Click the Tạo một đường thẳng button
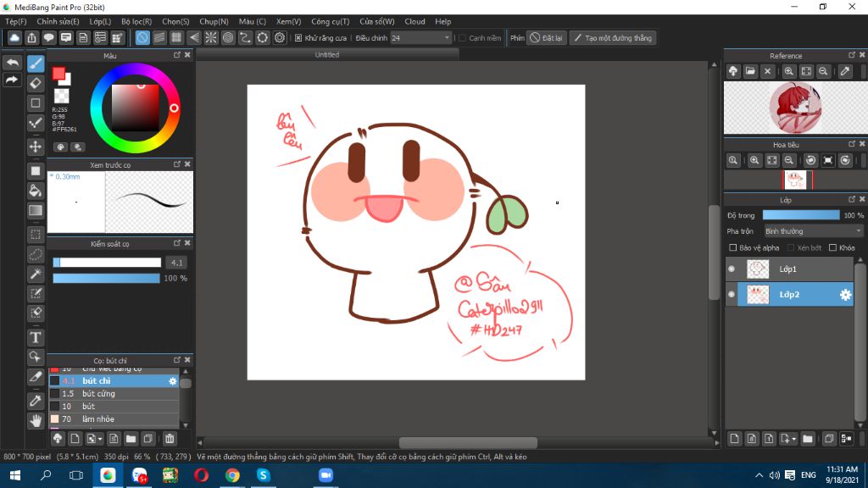Screen dimensions: 868x488 [x=613, y=38]
